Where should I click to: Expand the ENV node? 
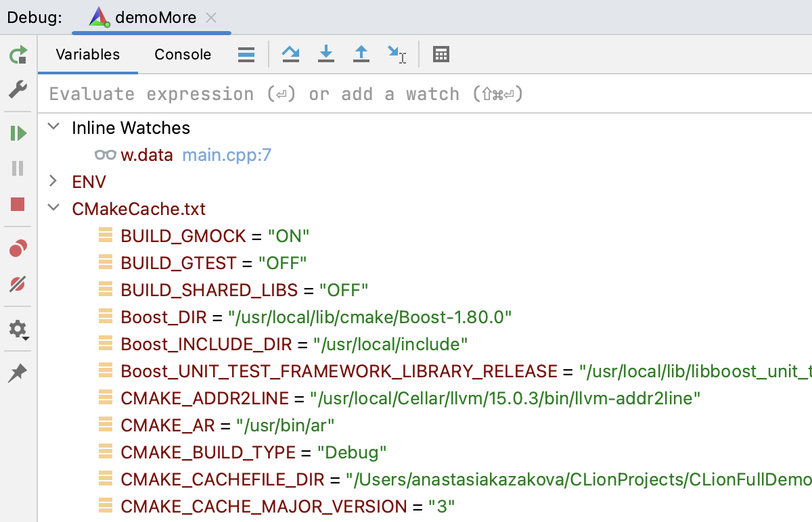click(x=55, y=181)
